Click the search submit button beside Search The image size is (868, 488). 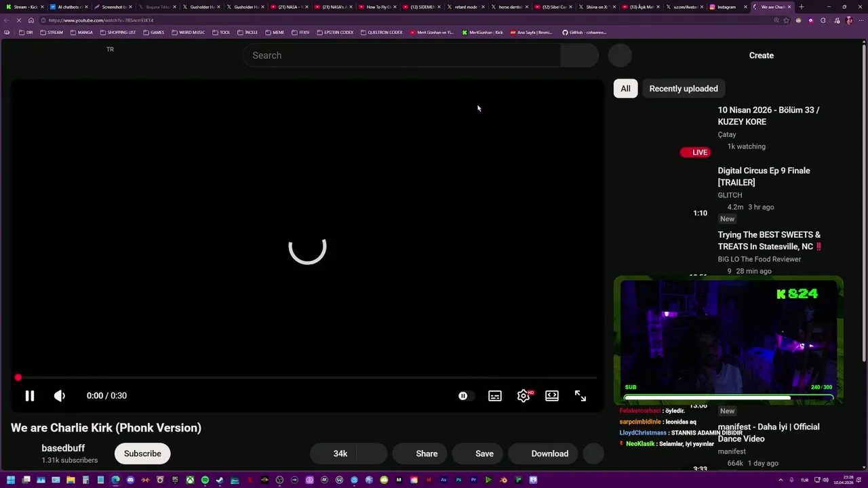click(579, 56)
